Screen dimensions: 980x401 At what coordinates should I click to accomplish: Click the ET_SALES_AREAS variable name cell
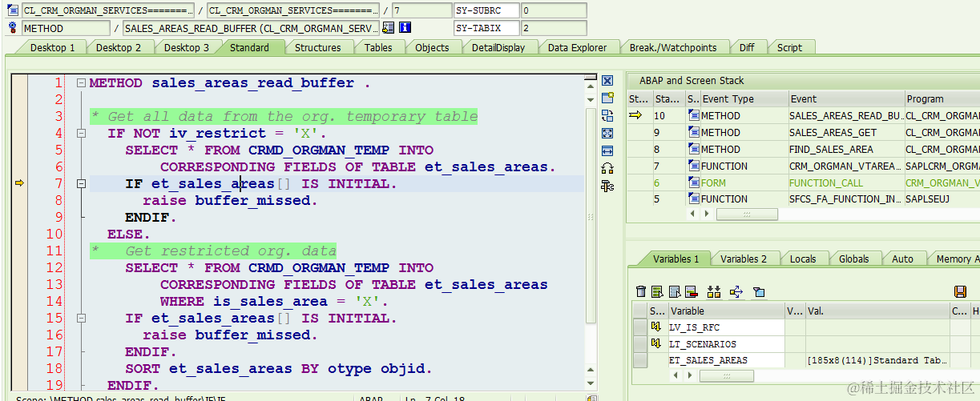pos(725,360)
